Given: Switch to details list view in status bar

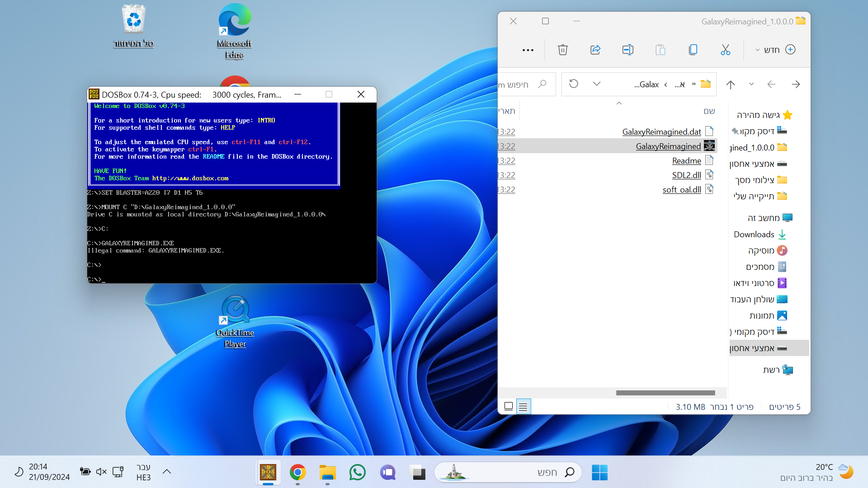Looking at the screenshot, I should click(x=523, y=407).
